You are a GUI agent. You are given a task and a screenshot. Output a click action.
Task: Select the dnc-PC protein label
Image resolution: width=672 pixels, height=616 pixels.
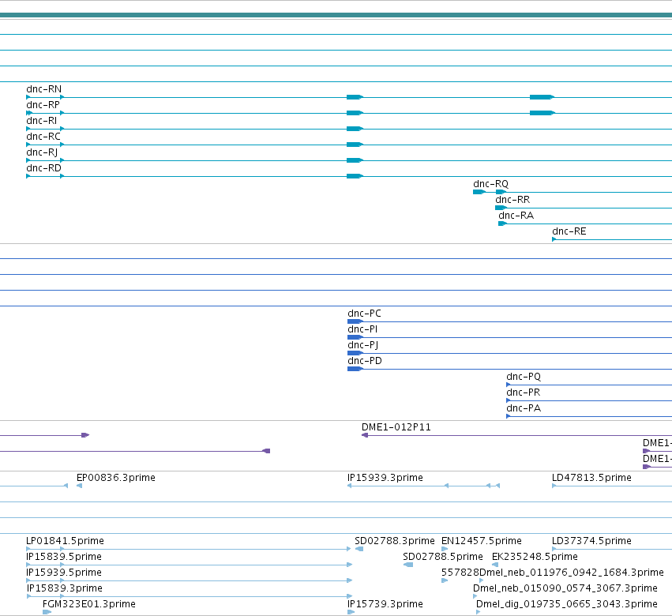tap(364, 314)
